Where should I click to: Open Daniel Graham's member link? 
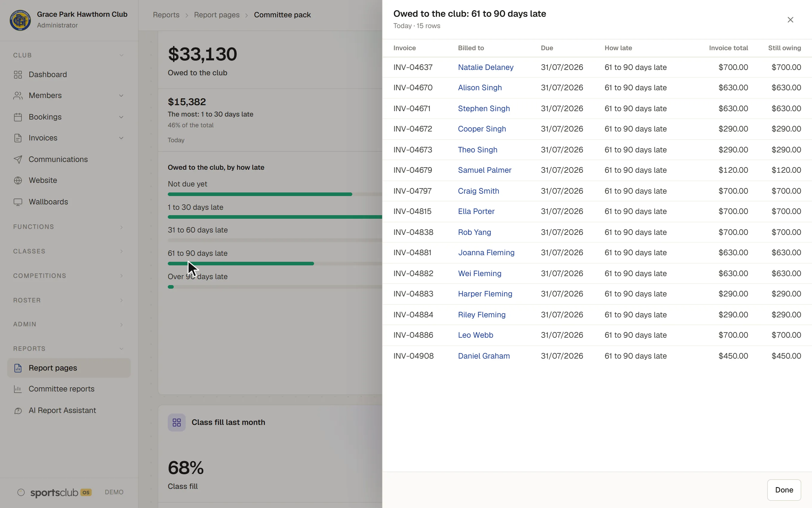coord(484,356)
